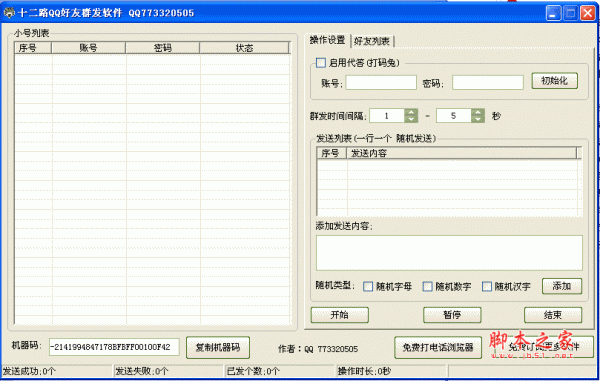Click the 发送成功:0个 status bar entry

click(x=57, y=371)
